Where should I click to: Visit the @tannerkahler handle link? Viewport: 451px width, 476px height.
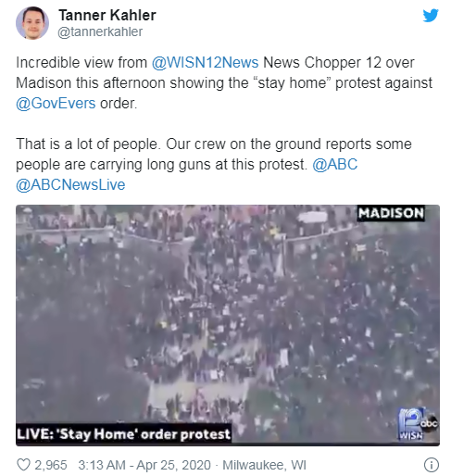(100, 31)
